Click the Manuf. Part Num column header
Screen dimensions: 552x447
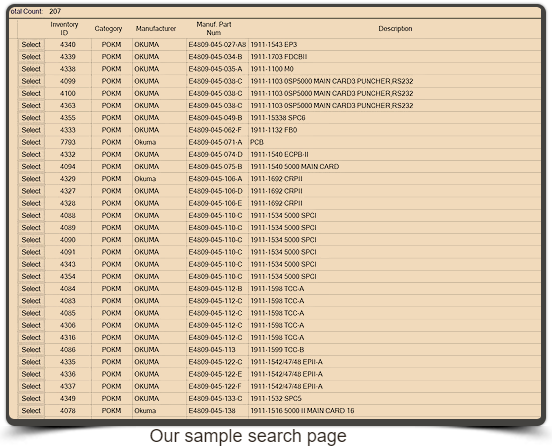click(x=214, y=29)
